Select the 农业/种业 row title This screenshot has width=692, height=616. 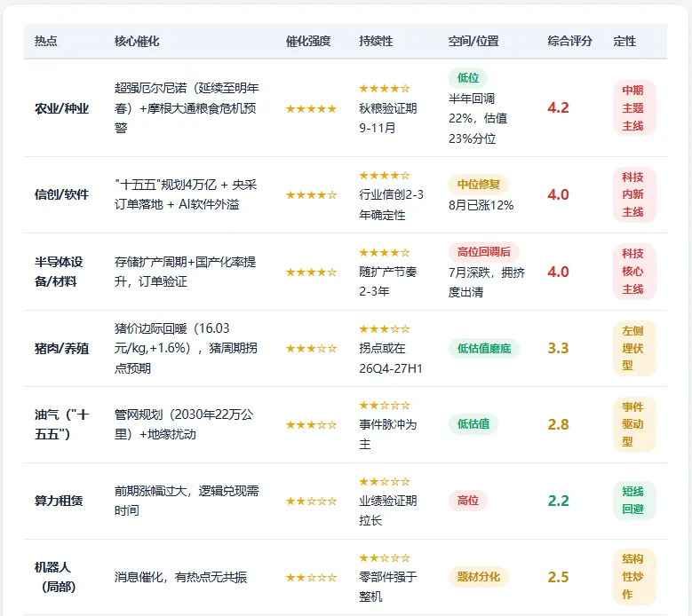coord(62,108)
